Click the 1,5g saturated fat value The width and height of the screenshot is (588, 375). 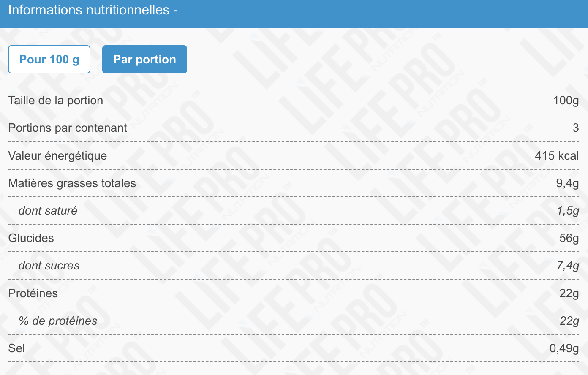coord(568,211)
